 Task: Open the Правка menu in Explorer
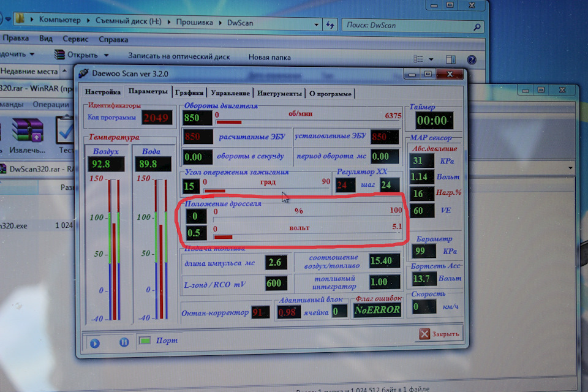pyautogui.click(x=15, y=38)
